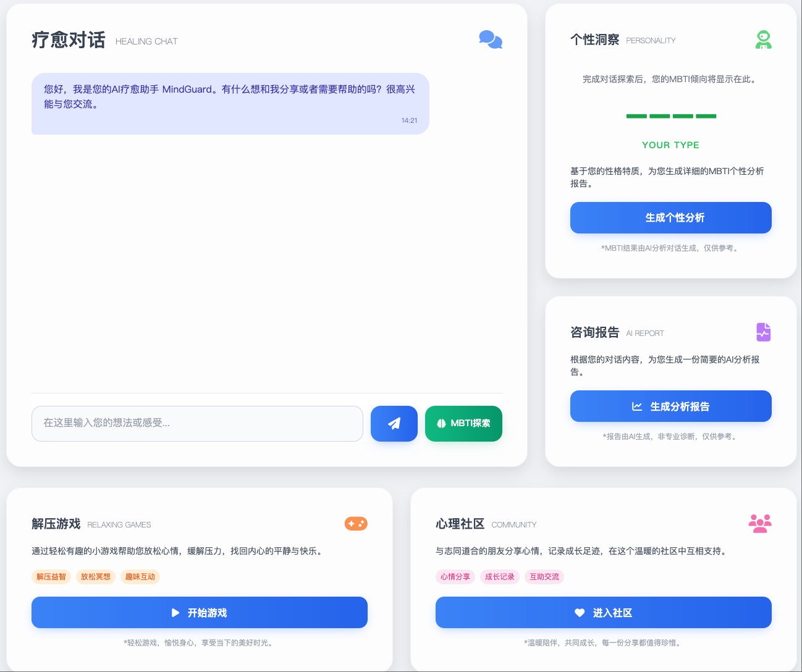
Task: Select the 成长记录 tag
Action: click(500, 577)
